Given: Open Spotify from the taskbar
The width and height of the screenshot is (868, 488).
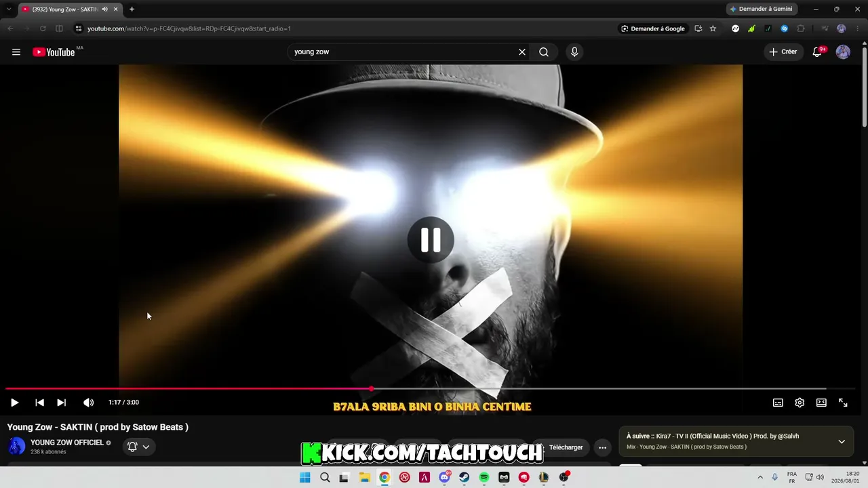Looking at the screenshot, I should (484, 477).
